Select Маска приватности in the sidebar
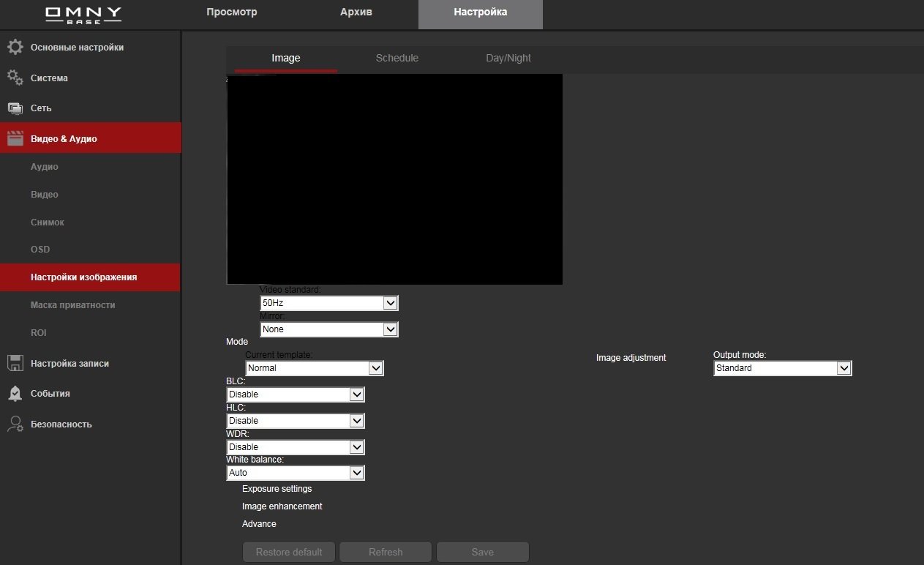Screen dimensions: 924x565 pyautogui.click(x=72, y=305)
